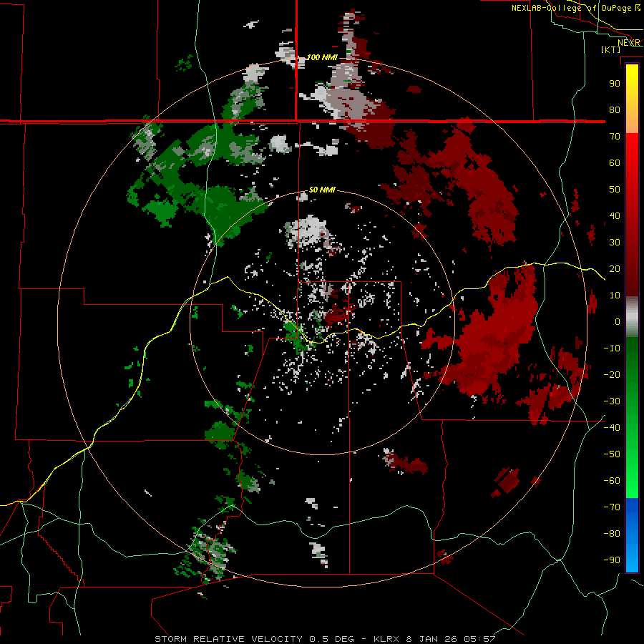Select the positive 20 knot scale label
Screen dimensions: 644x644
(615, 269)
